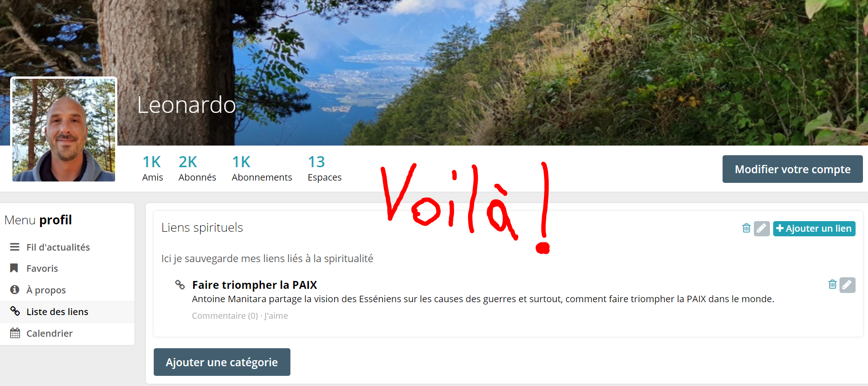Screen dimensions: 868x386
Task: Click the hamburger icon for Fil d'actualités
Action: point(15,247)
